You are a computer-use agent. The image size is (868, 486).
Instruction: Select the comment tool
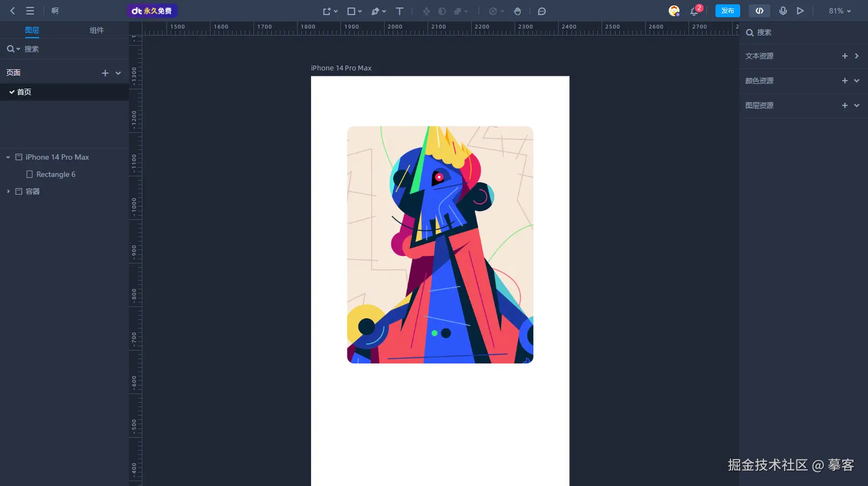tap(542, 11)
